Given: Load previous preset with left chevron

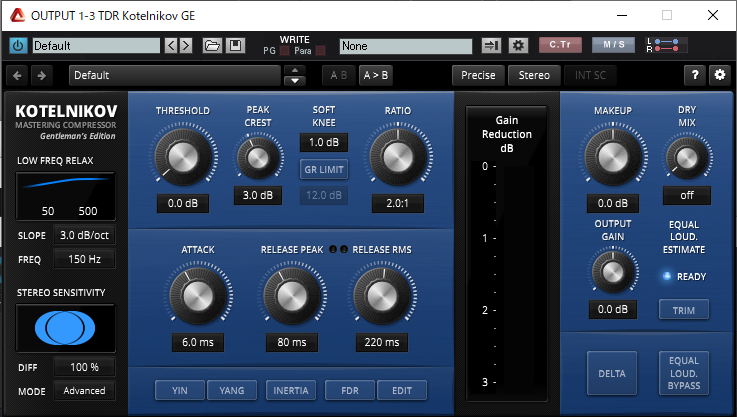Looking at the screenshot, I should click(171, 46).
